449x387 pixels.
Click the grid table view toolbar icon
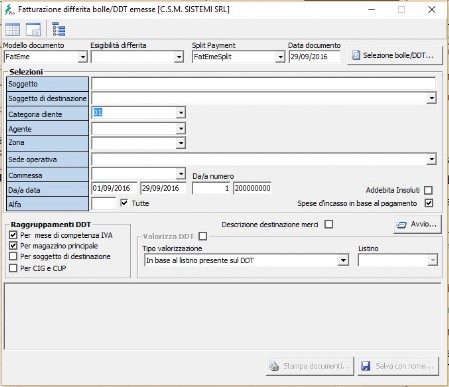coord(13,30)
